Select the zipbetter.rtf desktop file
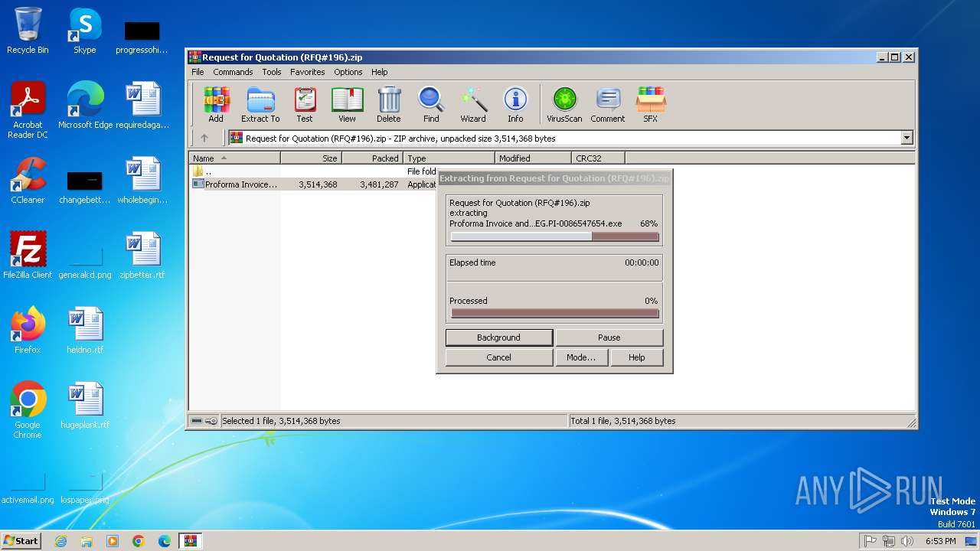 click(x=142, y=256)
